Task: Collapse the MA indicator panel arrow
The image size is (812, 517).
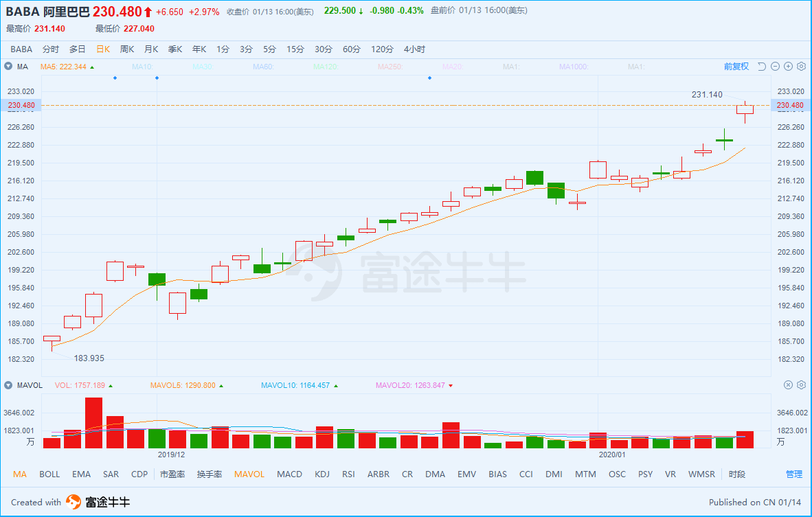Action: (8, 66)
